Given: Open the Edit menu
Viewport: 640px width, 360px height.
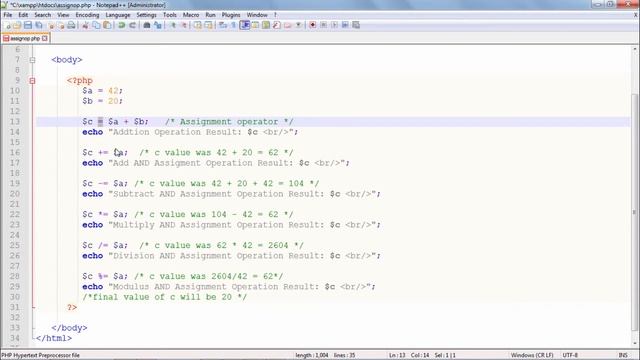Looking at the screenshot, I should (23, 15).
